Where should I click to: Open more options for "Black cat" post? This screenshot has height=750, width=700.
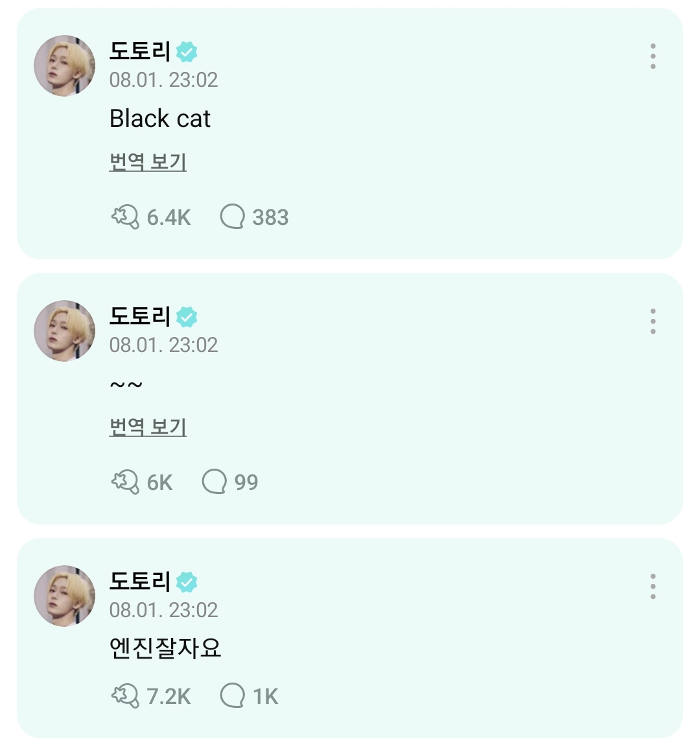click(653, 56)
